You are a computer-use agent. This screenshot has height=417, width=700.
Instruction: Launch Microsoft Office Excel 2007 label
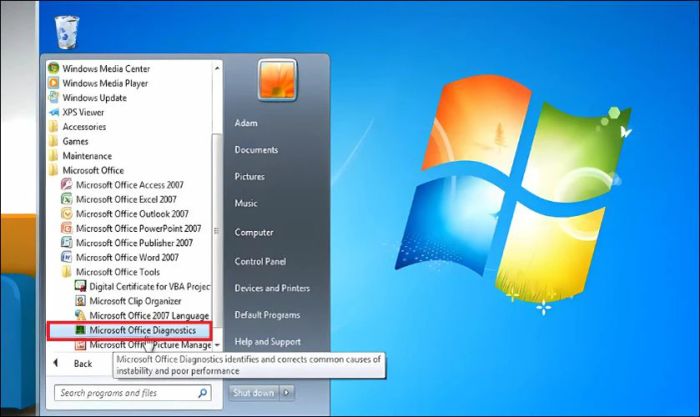(x=126, y=199)
